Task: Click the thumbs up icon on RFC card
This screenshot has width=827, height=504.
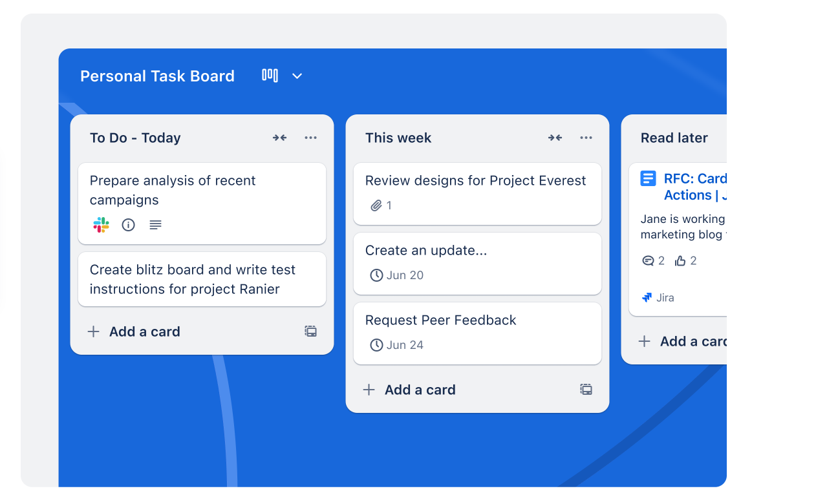Action: point(680,261)
